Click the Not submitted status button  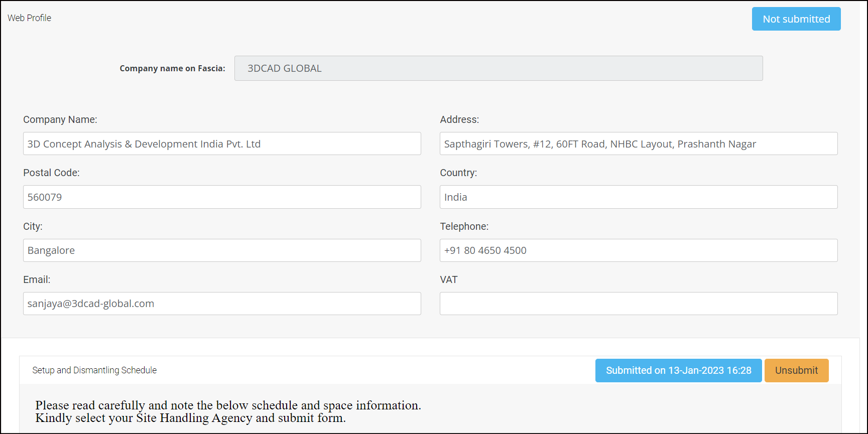tap(796, 19)
